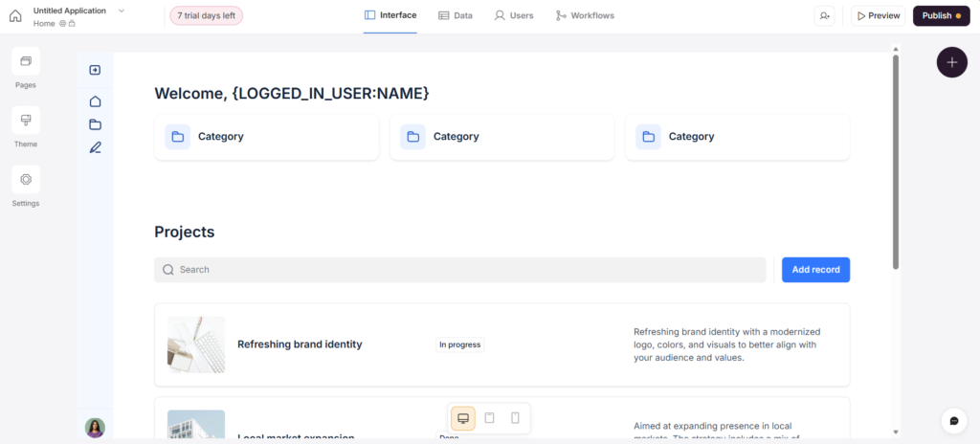Open the Users tab

tap(514, 16)
